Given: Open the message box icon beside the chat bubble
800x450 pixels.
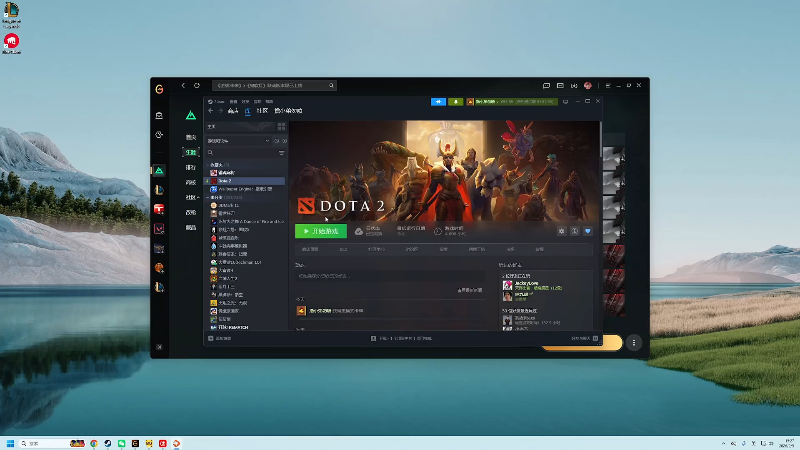Looking at the screenshot, I should [x=560, y=85].
